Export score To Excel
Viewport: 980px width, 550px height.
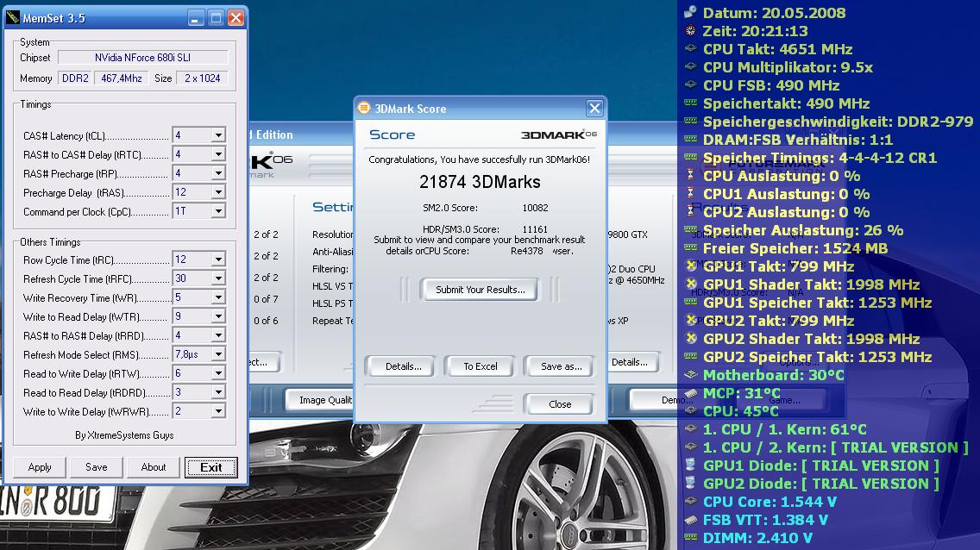pos(480,366)
